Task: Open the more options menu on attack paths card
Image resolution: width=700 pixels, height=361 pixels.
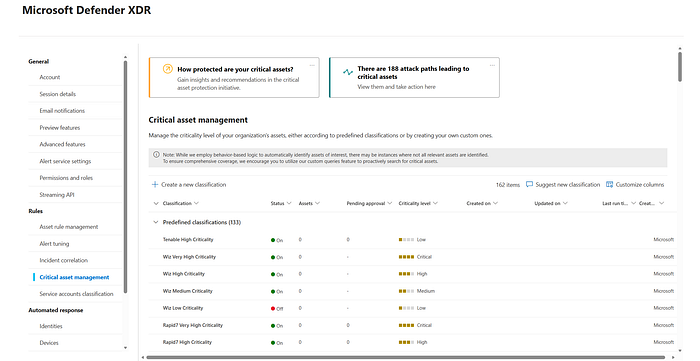Action: (492, 66)
